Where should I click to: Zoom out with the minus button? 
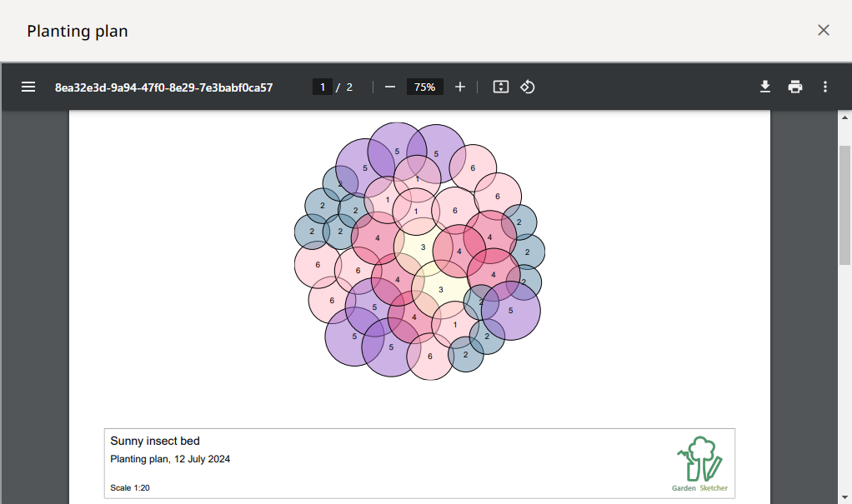point(389,87)
